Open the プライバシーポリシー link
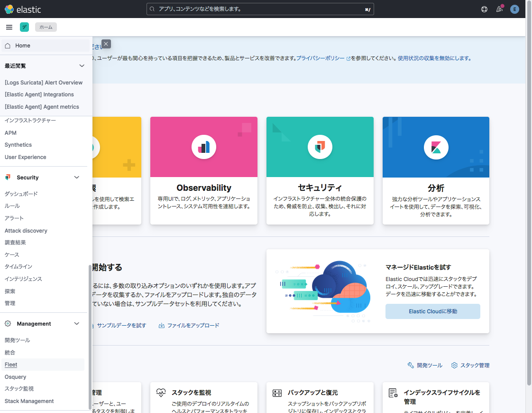The width and height of the screenshot is (532, 413). pos(321,58)
